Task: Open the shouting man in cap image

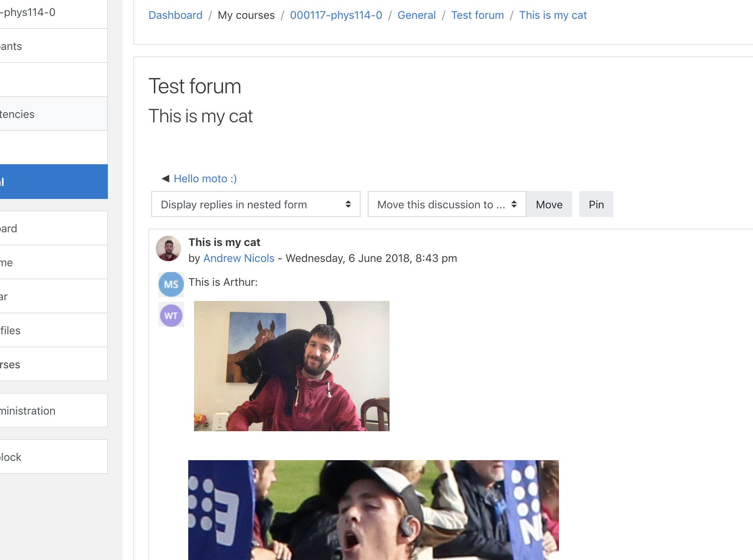Action: 374,510
